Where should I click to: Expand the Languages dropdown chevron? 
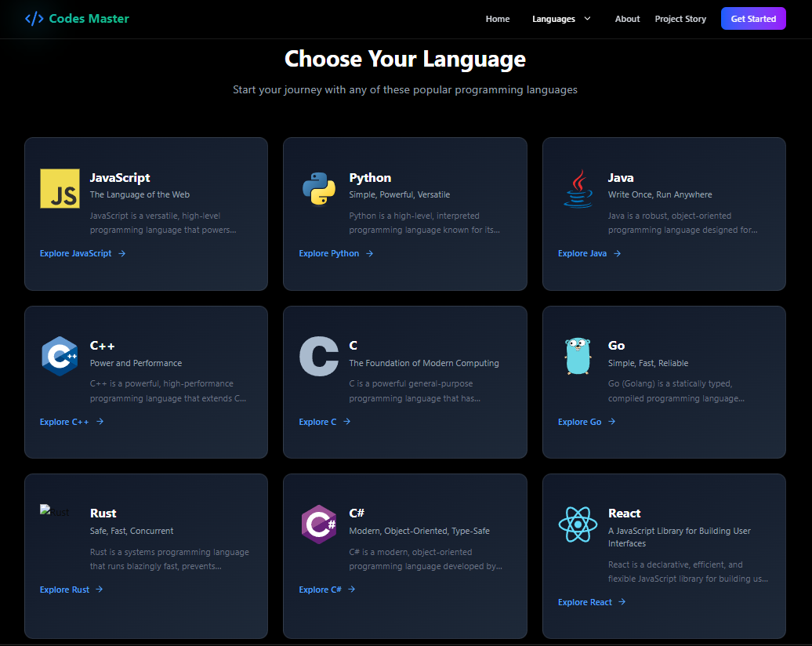[x=587, y=19]
